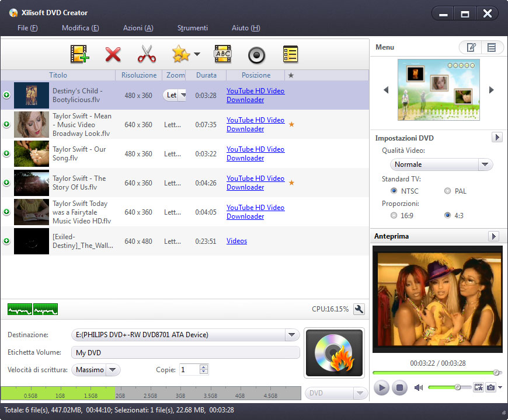Viewport: 508px width, 420px height.
Task: Click the star on Taylor Swift Mean row
Action: 291,124
